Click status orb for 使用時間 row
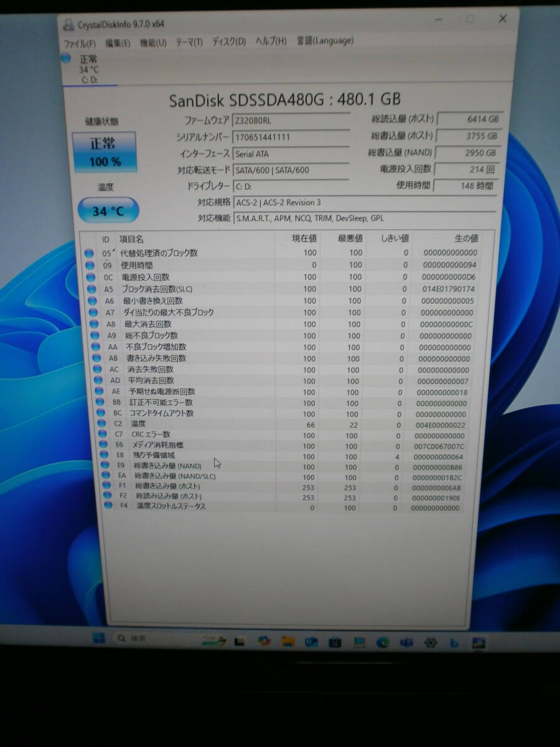The image size is (560, 747). tap(90, 265)
